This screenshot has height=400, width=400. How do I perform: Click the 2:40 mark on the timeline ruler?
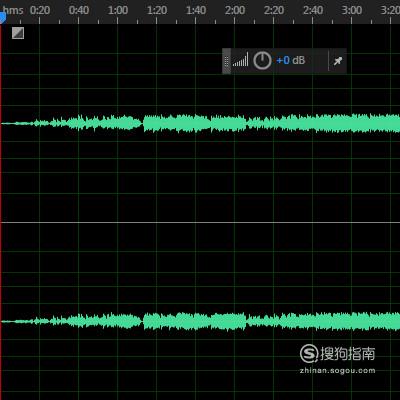313,10
